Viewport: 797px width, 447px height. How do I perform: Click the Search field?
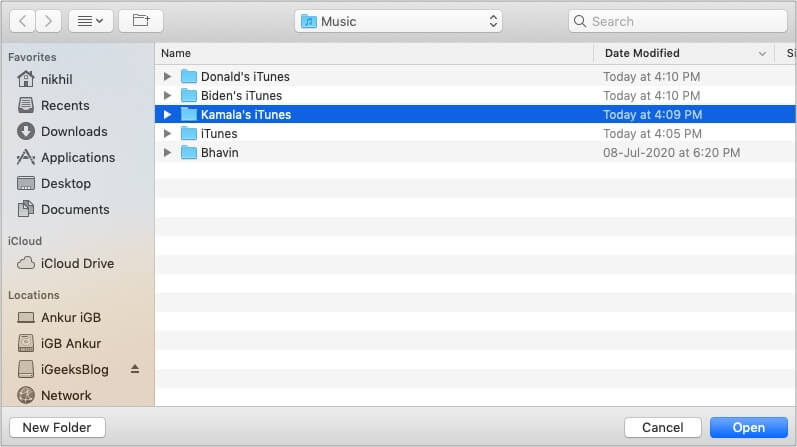(678, 21)
